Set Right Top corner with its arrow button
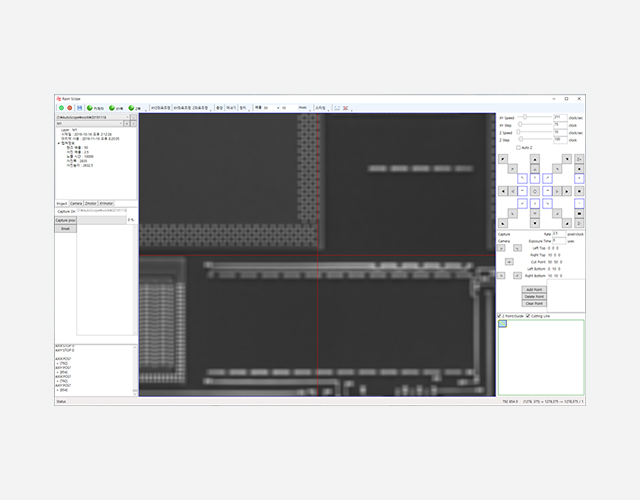Screen dimensions: 640x500 click(x=518, y=248)
